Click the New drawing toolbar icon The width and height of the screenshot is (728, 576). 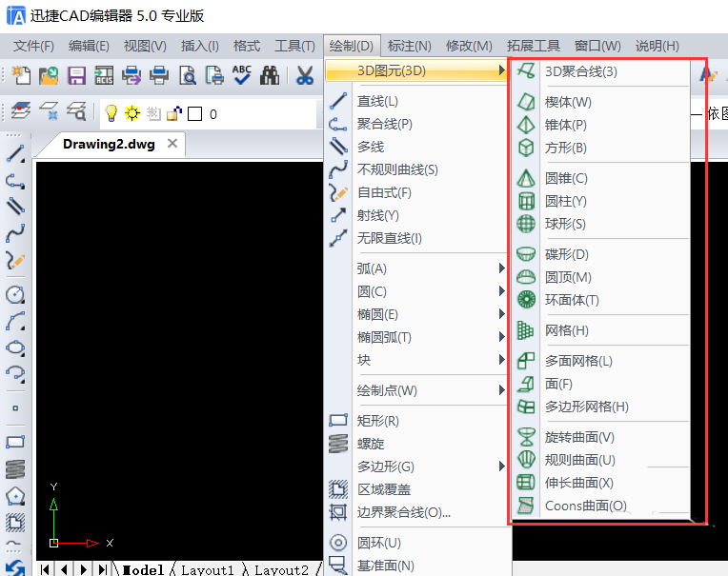click(x=21, y=75)
